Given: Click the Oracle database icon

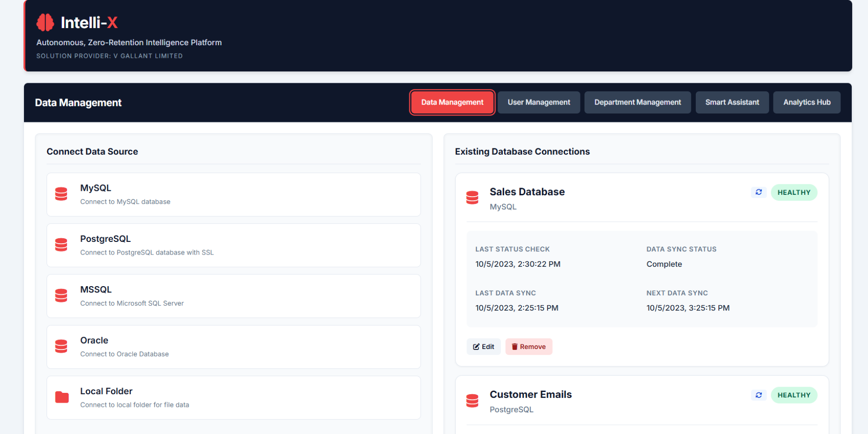Looking at the screenshot, I should point(61,346).
